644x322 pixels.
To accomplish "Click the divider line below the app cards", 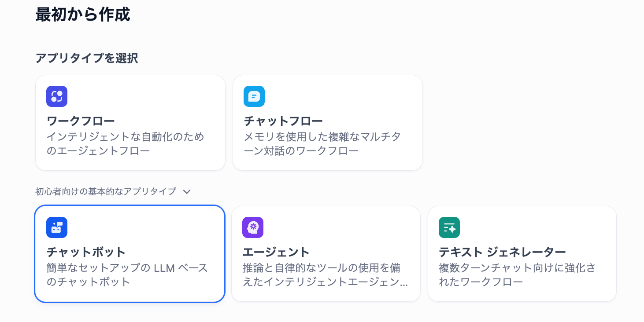I will pos(326,316).
